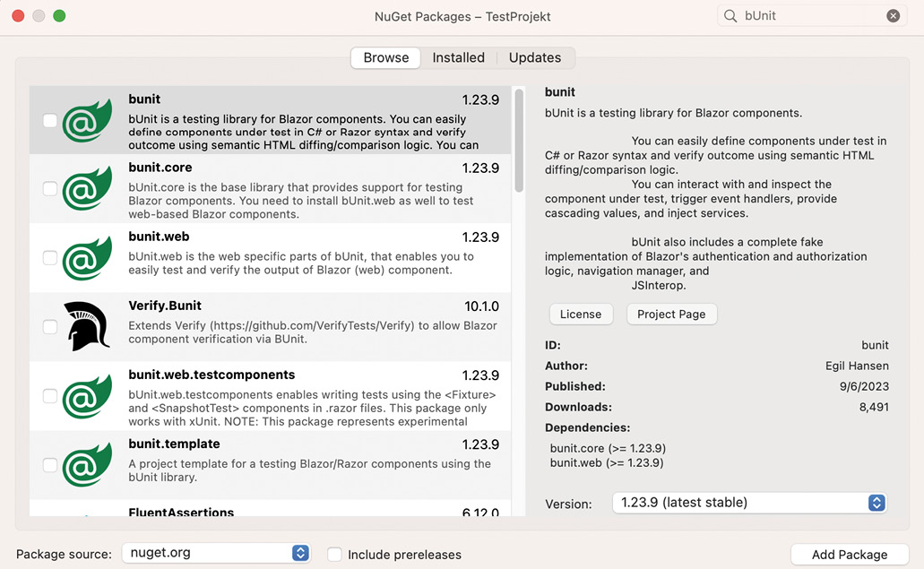The image size is (924, 569).
Task: Select the FluentAssertions package name
Action: (181, 512)
